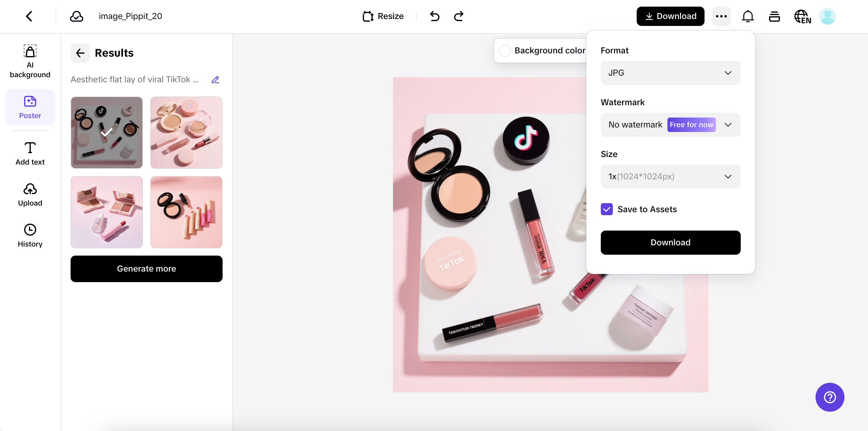Go back from Results panel
The image size is (868, 431).
(x=80, y=53)
